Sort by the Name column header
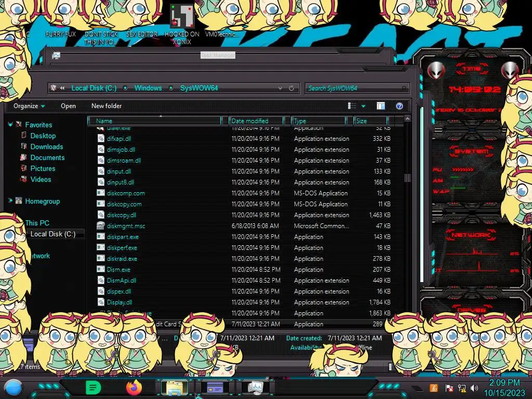532x399 pixels. point(154,121)
